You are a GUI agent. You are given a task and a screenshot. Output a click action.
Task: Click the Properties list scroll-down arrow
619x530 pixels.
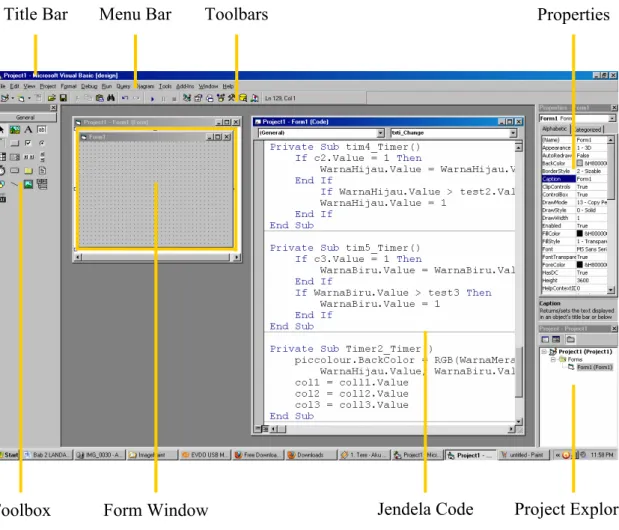tap(611, 290)
